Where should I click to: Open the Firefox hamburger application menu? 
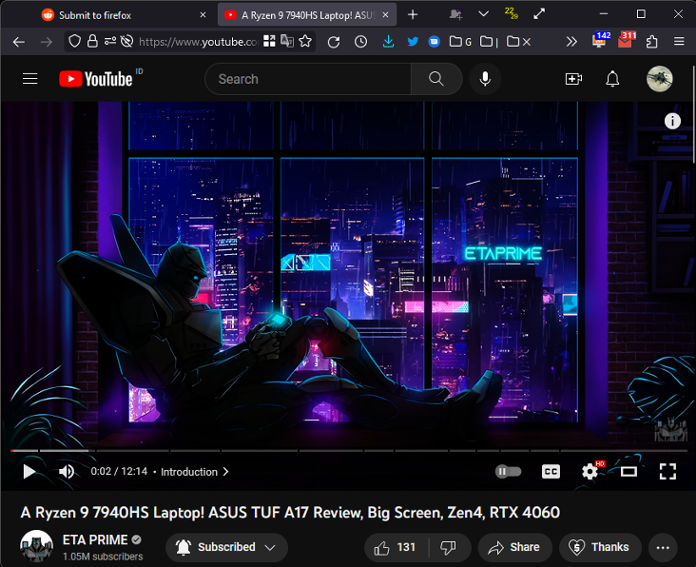click(x=679, y=42)
